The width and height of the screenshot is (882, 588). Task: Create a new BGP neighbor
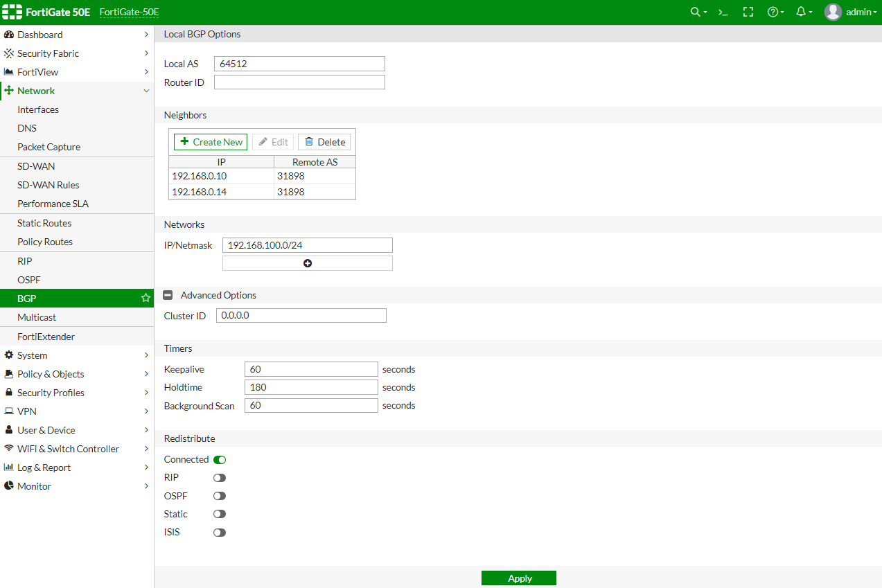coord(210,141)
